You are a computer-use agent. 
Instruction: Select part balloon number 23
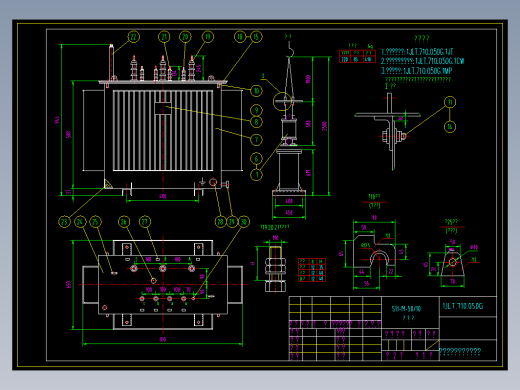(x=64, y=222)
